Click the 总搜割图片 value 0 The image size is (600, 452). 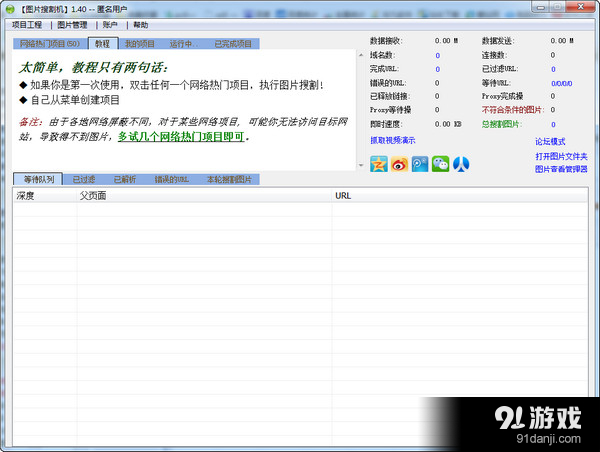[x=553, y=124]
